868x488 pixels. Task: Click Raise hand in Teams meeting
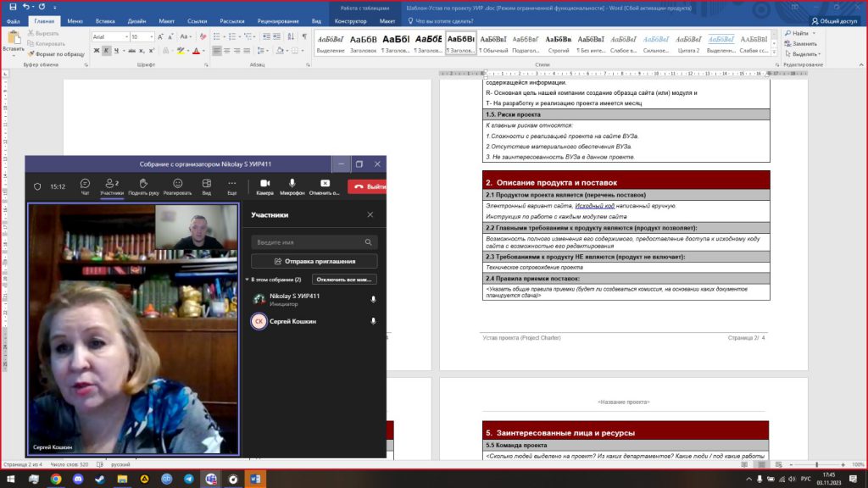click(x=142, y=186)
